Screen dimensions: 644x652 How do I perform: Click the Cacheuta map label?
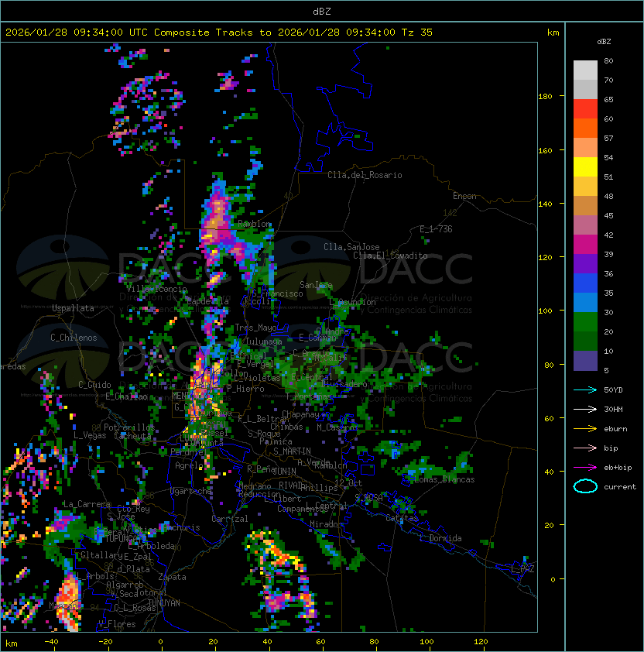tap(132, 436)
